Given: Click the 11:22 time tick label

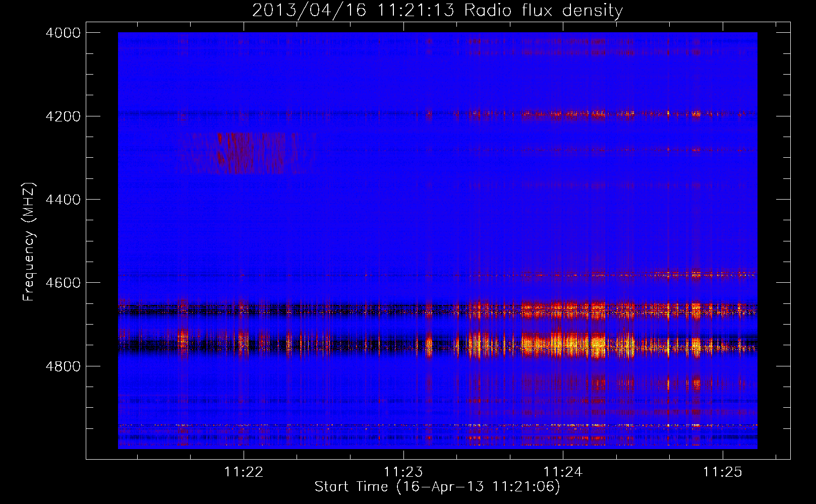Looking at the screenshot, I should 244,472.
